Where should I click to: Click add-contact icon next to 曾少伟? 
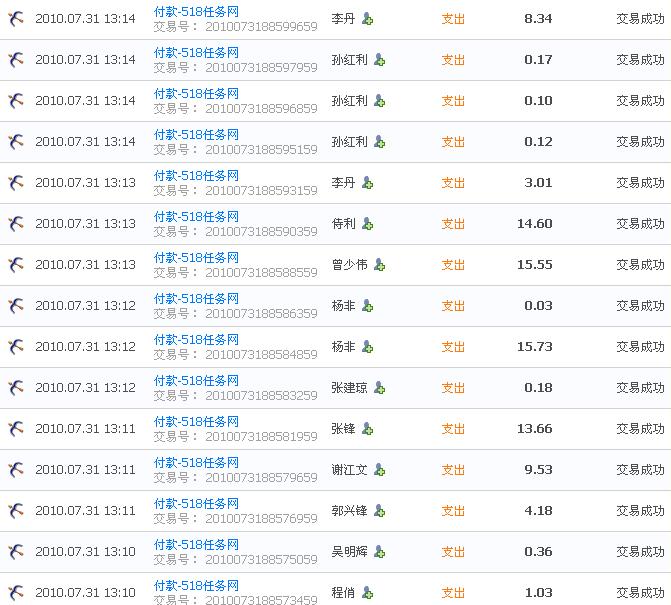[x=379, y=265]
